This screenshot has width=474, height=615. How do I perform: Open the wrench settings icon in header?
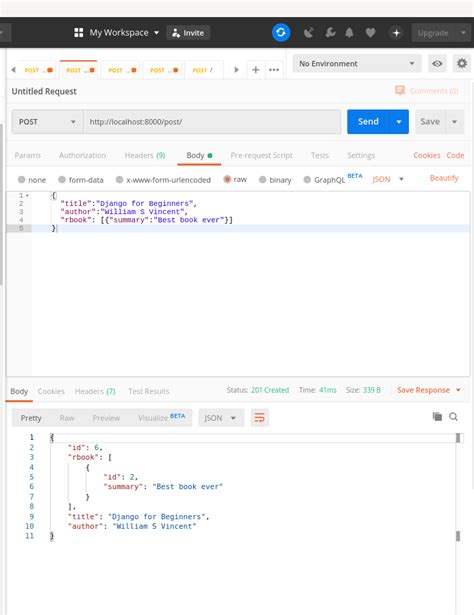click(x=330, y=33)
